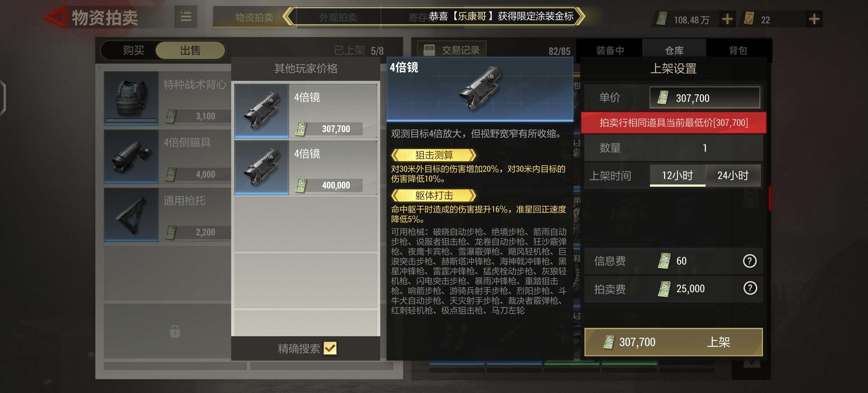Image resolution: width=868 pixels, height=393 pixels.
Task: Open the 外观拍卖 tab
Action: tap(338, 17)
